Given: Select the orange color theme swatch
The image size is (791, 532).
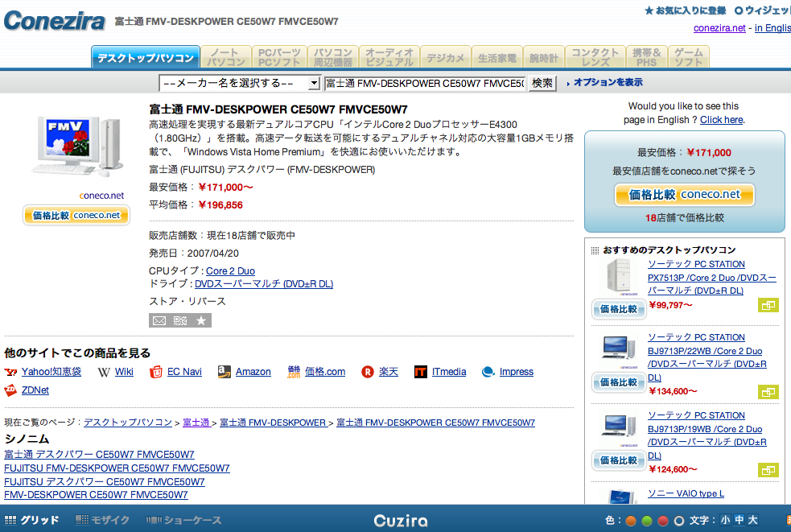Looking at the screenshot, I should pyautogui.click(x=632, y=521).
